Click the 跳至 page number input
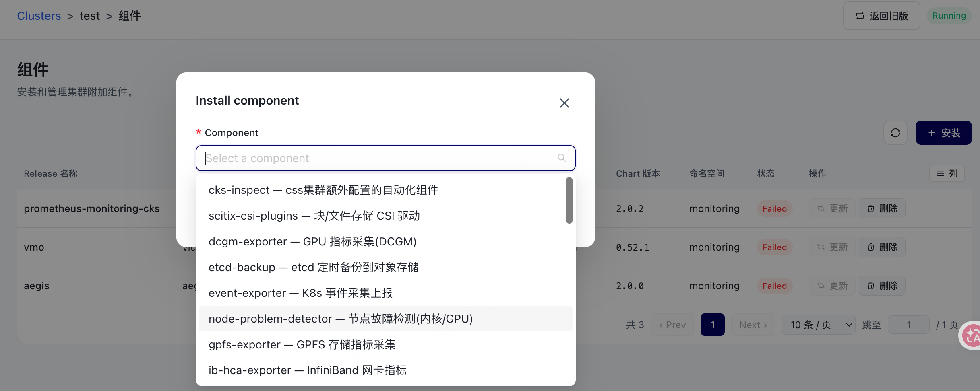This screenshot has height=391, width=980. click(908, 325)
